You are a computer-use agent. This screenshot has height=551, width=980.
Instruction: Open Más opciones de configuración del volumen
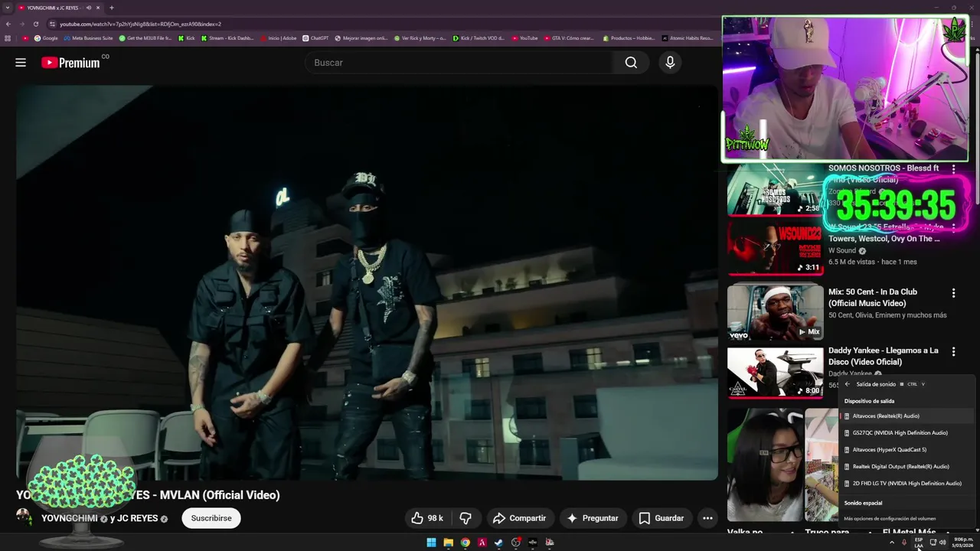(x=890, y=519)
